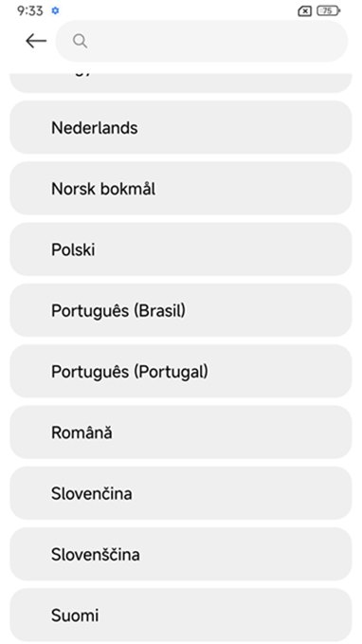Select the Slovenščina language row

pyautogui.click(x=181, y=554)
